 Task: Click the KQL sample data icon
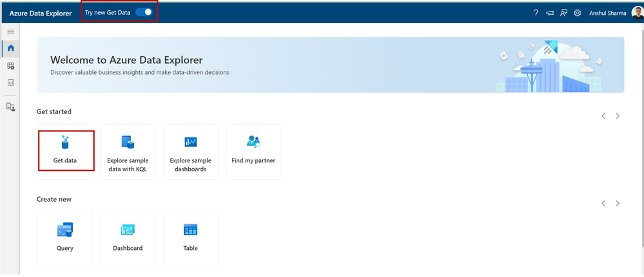128,142
